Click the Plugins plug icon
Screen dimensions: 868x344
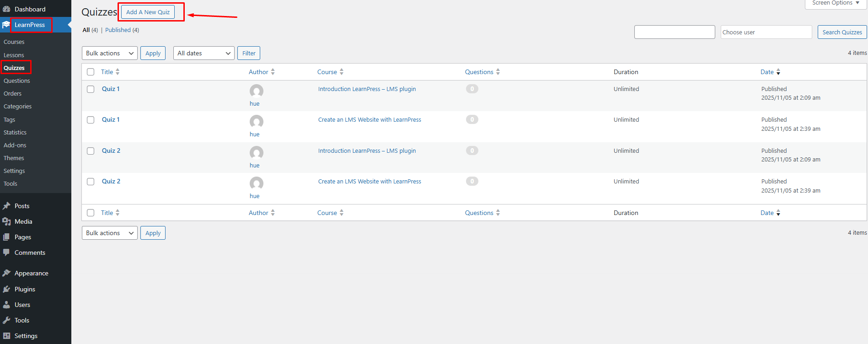(x=6, y=289)
